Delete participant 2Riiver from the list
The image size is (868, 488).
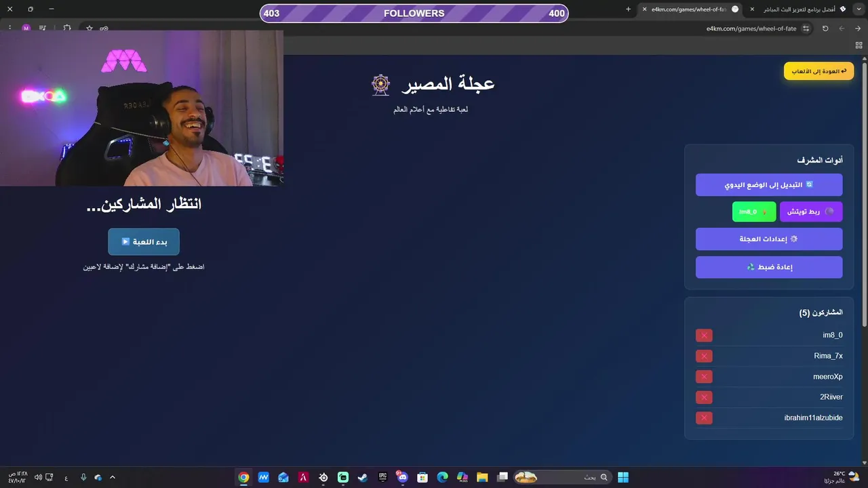704,397
